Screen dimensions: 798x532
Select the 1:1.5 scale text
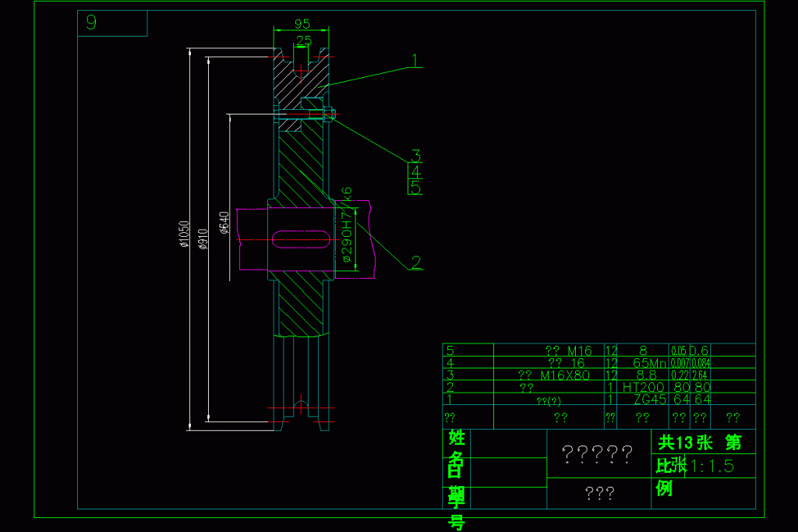pyautogui.click(x=712, y=466)
